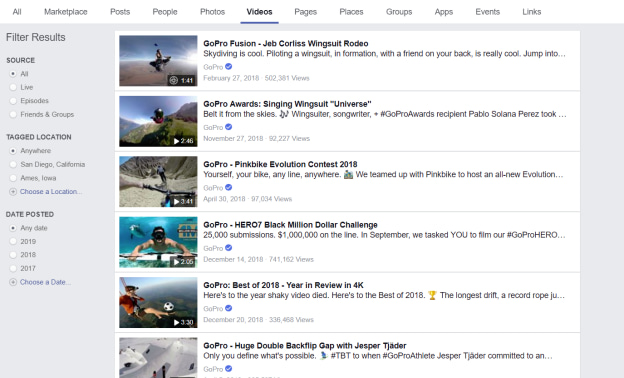Image resolution: width=624 pixels, height=378 pixels.
Task: Open GoPro page link under Singing Wingsuit video
Action: pos(213,127)
